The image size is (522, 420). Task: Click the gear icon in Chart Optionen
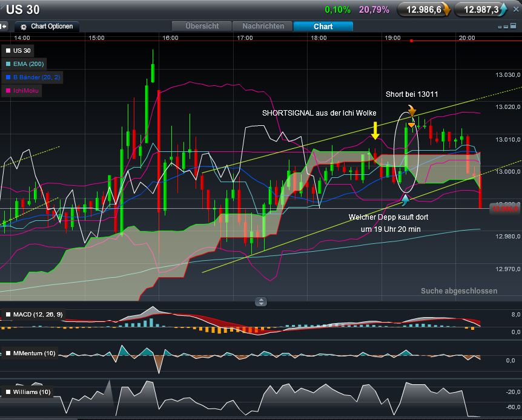tap(23, 27)
